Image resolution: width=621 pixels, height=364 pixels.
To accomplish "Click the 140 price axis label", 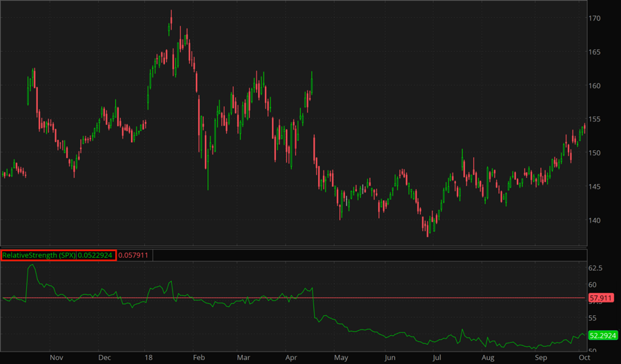I will (x=595, y=221).
